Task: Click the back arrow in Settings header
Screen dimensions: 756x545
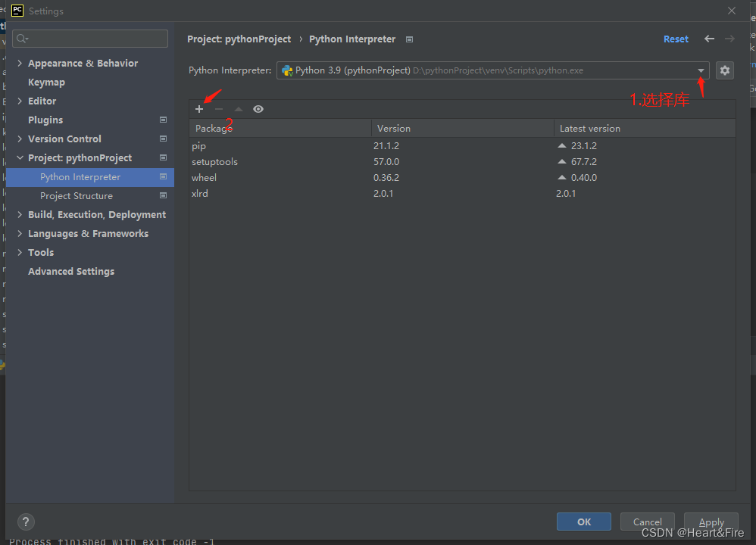Action: pos(709,39)
